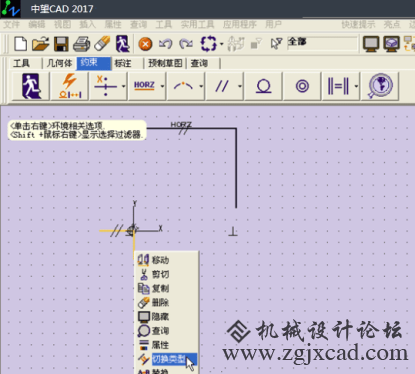Open dropdown arrow beside regenerate icon

(x=221, y=44)
